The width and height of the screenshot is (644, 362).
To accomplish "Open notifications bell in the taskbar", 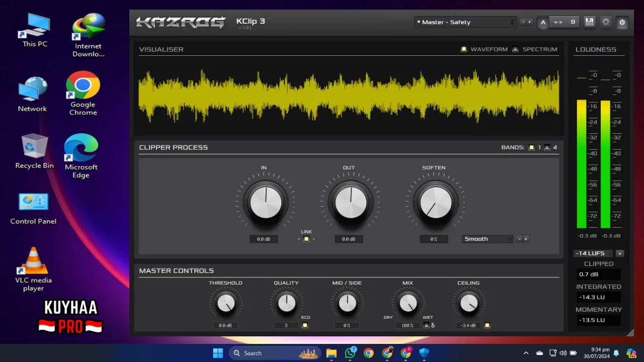I will coord(616,353).
